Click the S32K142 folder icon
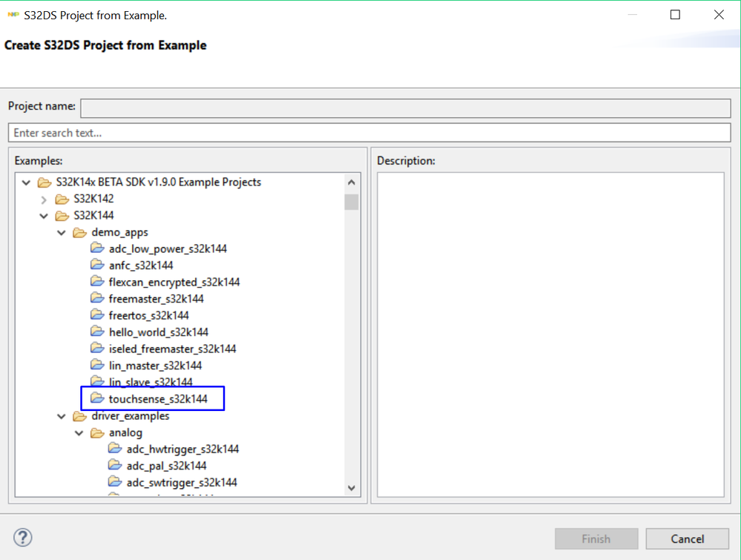 pyautogui.click(x=62, y=199)
